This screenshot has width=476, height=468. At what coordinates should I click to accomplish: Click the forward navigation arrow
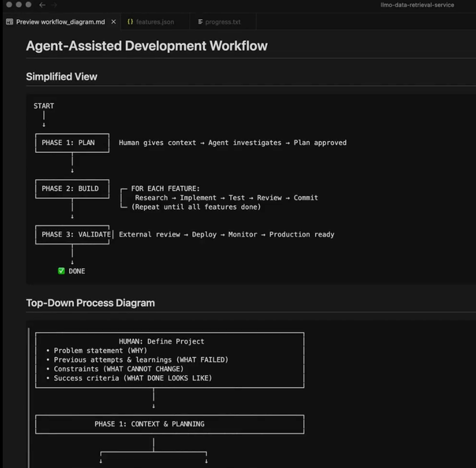tap(55, 5)
